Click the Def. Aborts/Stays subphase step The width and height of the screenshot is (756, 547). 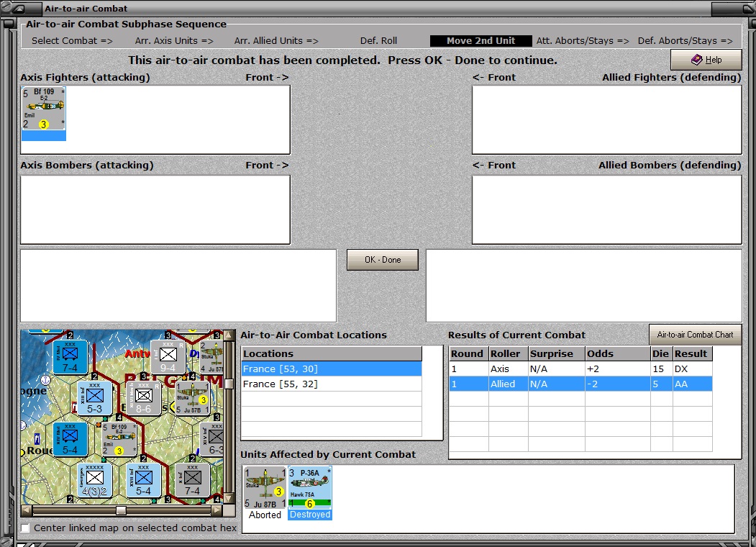click(x=685, y=40)
